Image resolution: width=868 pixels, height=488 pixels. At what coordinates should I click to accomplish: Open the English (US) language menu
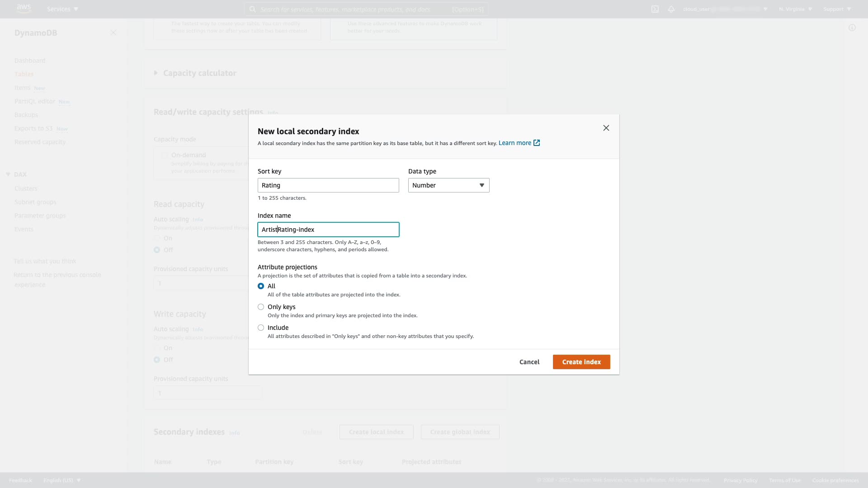pos(62,480)
